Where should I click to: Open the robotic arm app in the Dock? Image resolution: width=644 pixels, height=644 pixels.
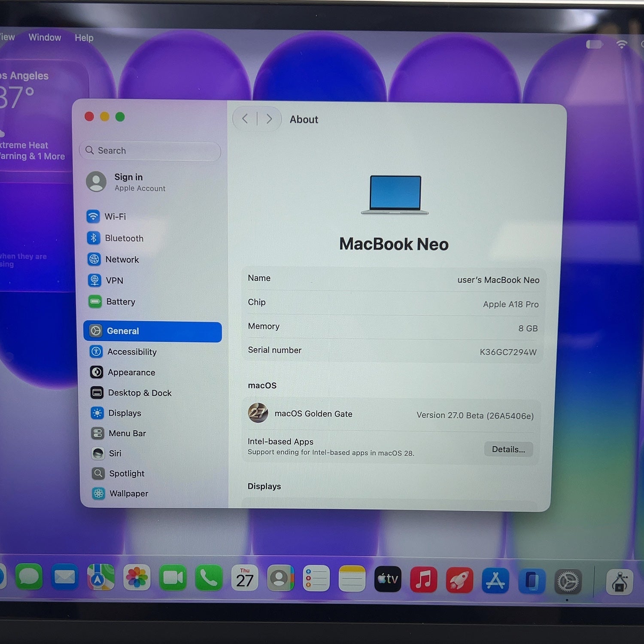pyautogui.click(x=619, y=582)
